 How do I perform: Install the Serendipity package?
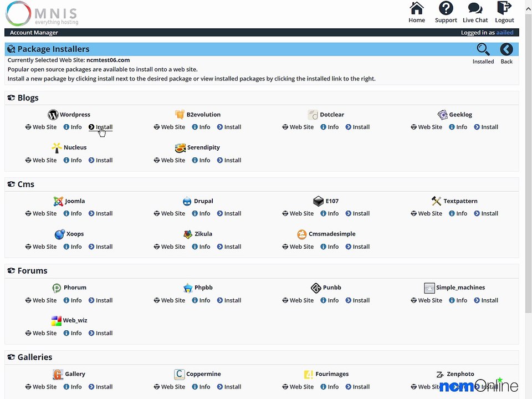coord(229,160)
